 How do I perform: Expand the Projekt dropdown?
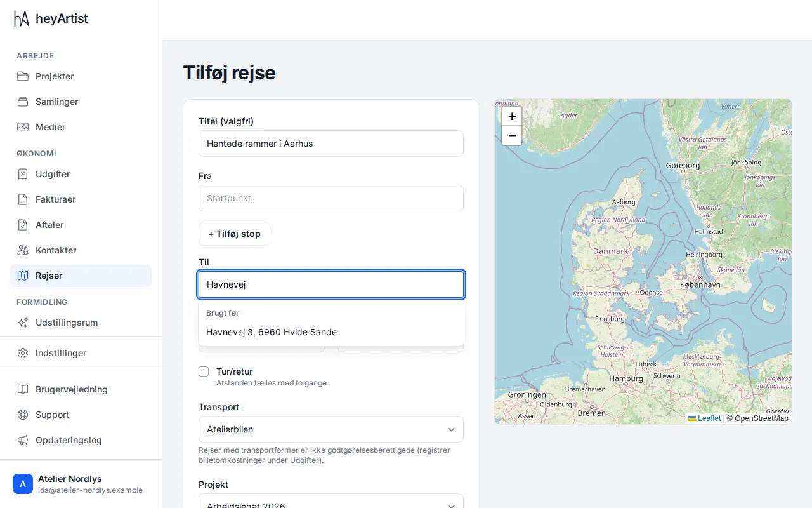(331, 502)
